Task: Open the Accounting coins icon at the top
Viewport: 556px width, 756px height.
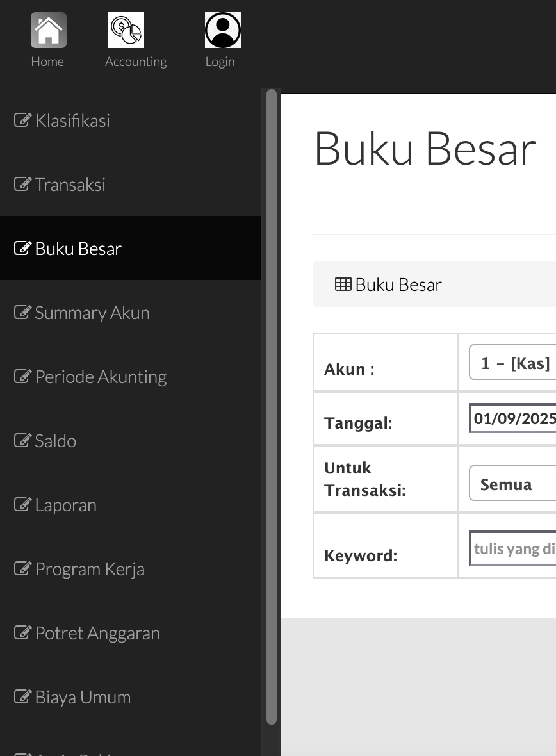Action: 126,29
